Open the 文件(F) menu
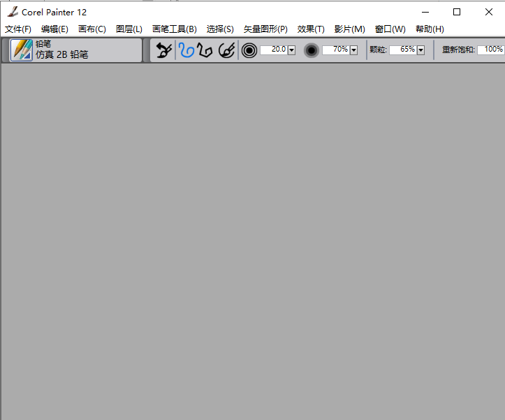The image size is (505, 420). coord(18,29)
